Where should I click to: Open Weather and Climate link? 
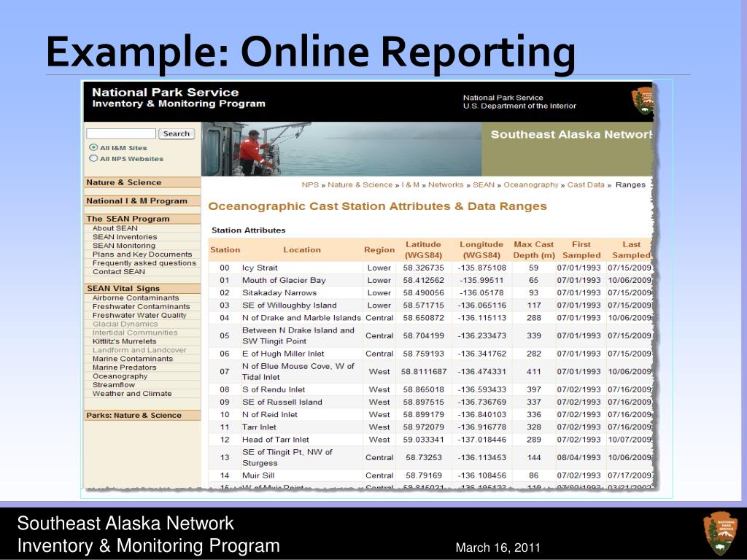click(x=132, y=393)
